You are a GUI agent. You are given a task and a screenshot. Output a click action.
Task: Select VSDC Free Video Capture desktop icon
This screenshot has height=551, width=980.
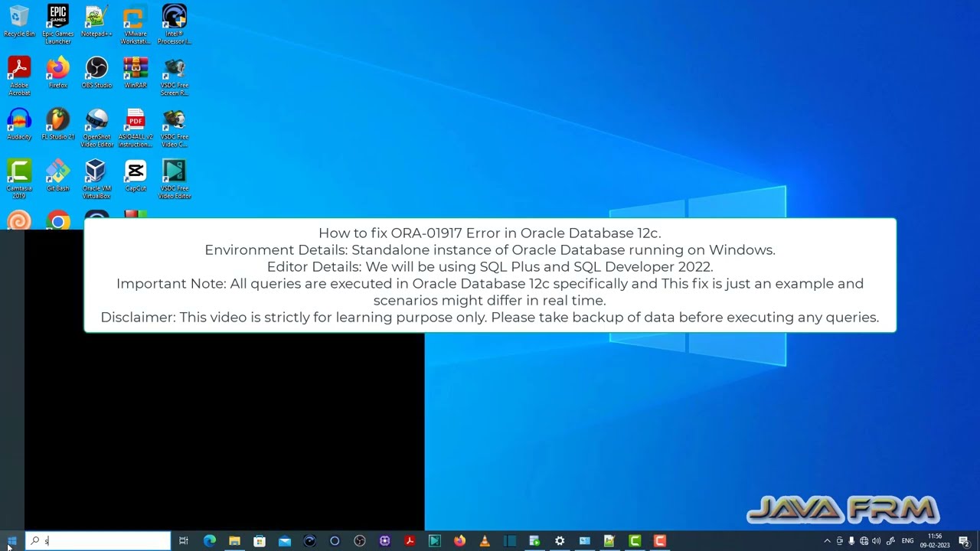click(175, 128)
